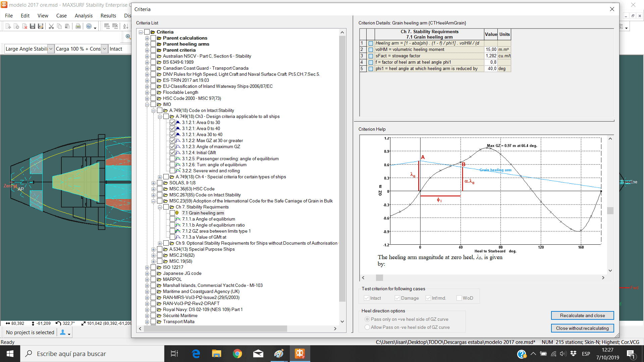
Task: Check the 7.1.1.a Angle of equilibrium criterion
Action: (172, 219)
